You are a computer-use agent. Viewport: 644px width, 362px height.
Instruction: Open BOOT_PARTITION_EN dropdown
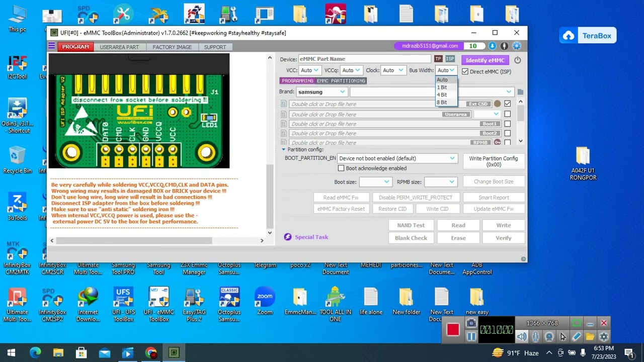pos(397,158)
